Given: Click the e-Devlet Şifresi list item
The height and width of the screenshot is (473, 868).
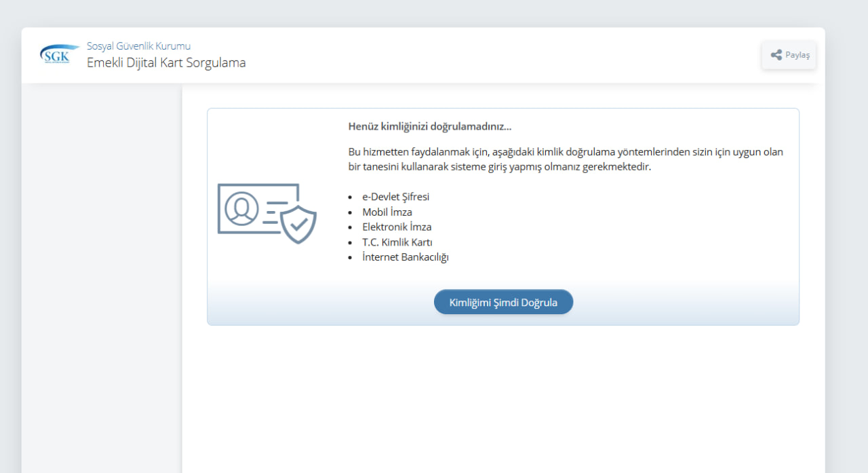Looking at the screenshot, I should click(x=395, y=197).
